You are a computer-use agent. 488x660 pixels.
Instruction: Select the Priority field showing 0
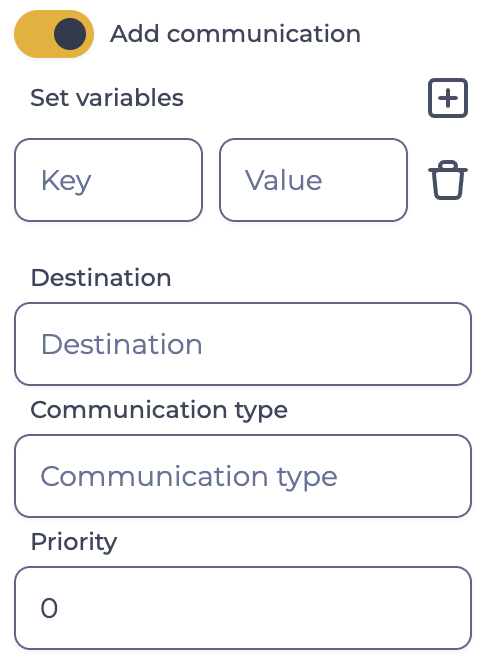pyautogui.click(x=243, y=608)
